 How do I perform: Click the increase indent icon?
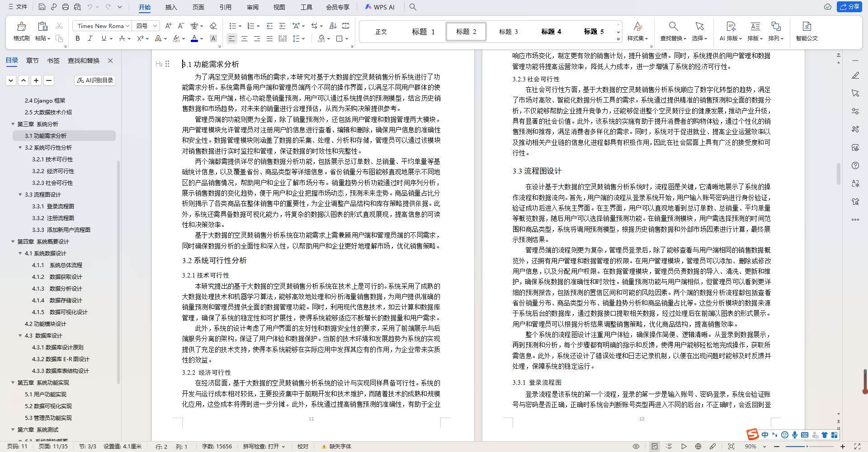(282, 26)
